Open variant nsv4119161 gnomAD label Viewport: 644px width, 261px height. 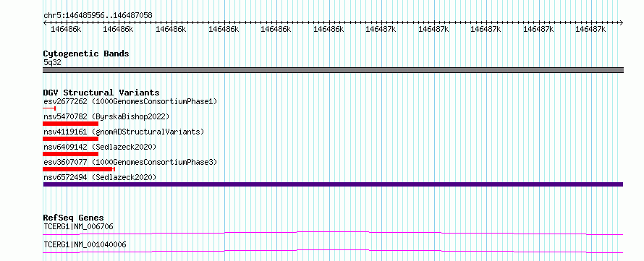pos(124,132)
